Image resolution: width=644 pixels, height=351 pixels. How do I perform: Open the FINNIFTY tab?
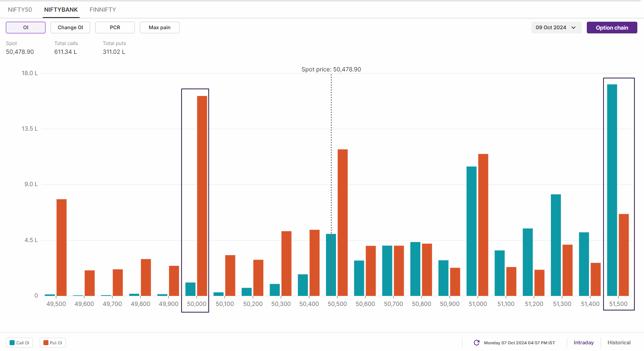(103, 10)
